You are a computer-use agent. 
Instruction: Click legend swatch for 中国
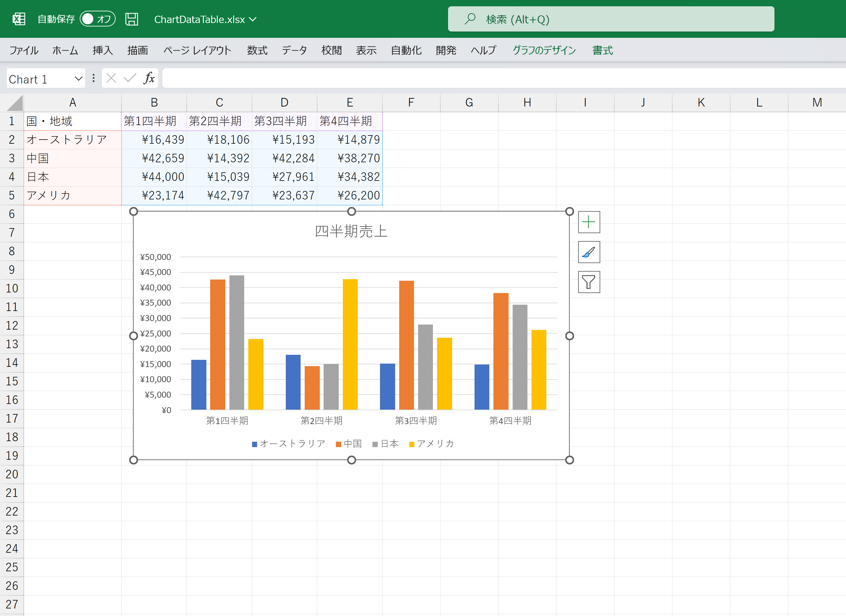(x=338, y=444)
